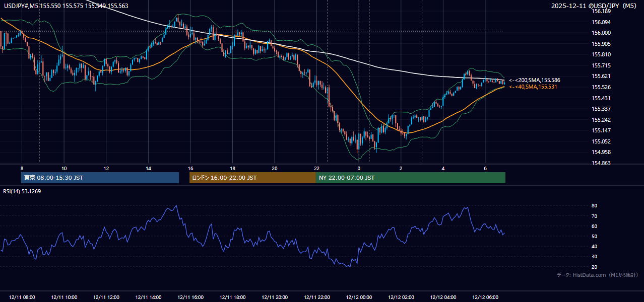This screenshot has height=302, width=644.
Task: Click the RSI scale value 30
Action: (595, 257)
